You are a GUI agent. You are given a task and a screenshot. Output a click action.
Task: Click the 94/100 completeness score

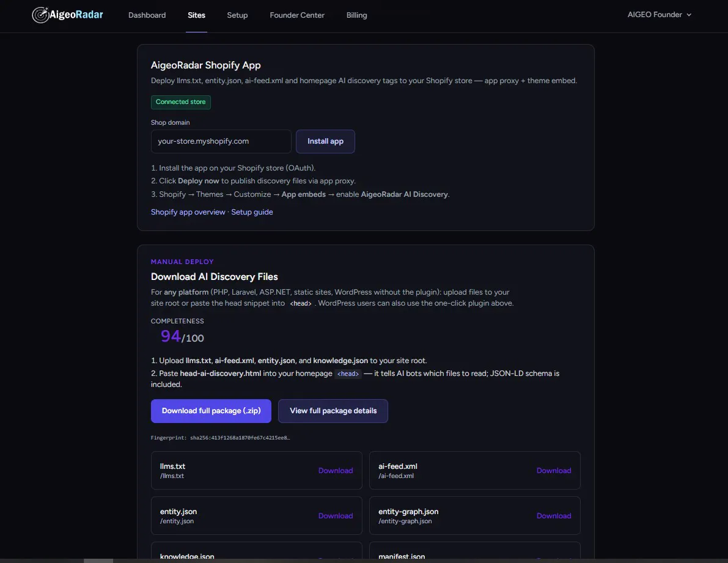182,336
